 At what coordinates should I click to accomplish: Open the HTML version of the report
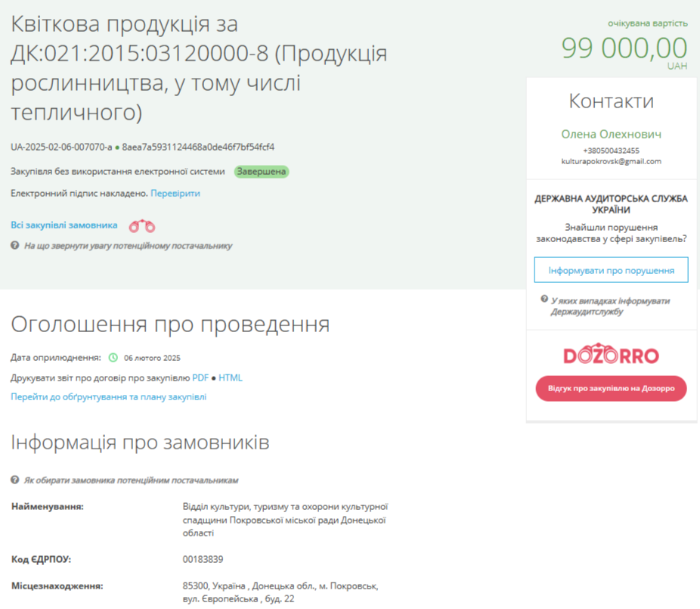(231, 378)
